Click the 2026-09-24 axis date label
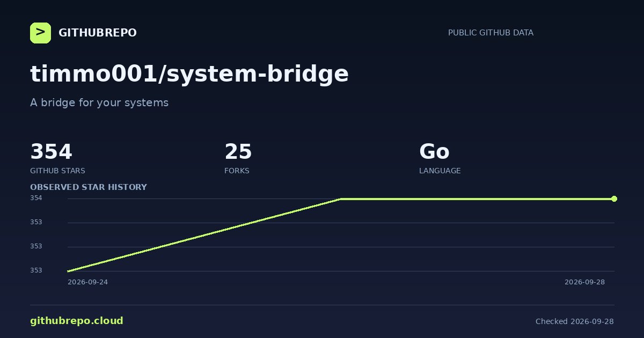 87,282
